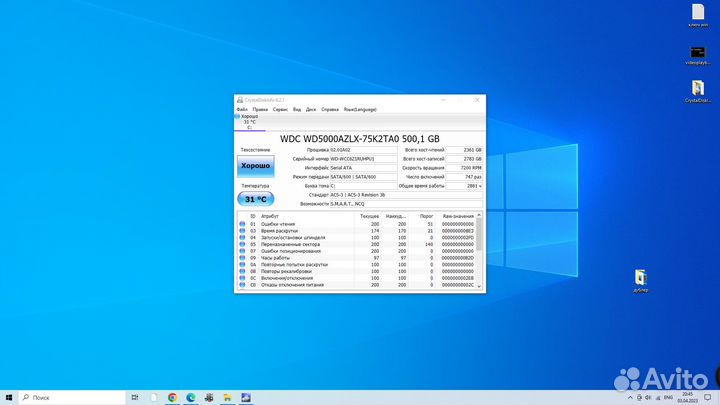Click status icon for Повторные попытки раскрутки
Screen dimensions: 720x405
click(x=242, y=264)
